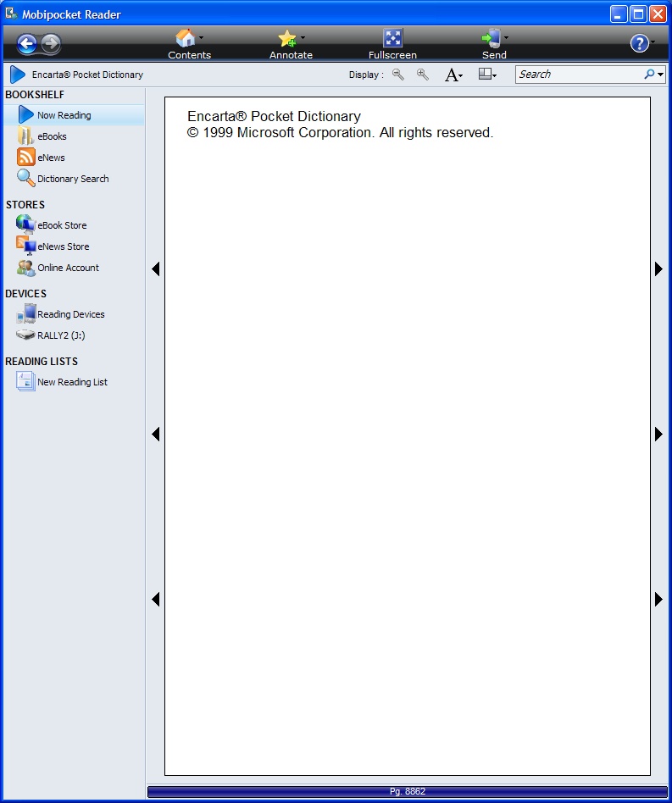Zoom in with the Display plus magnifier
This screenshot has width=672, height=803.
(423, 75)
